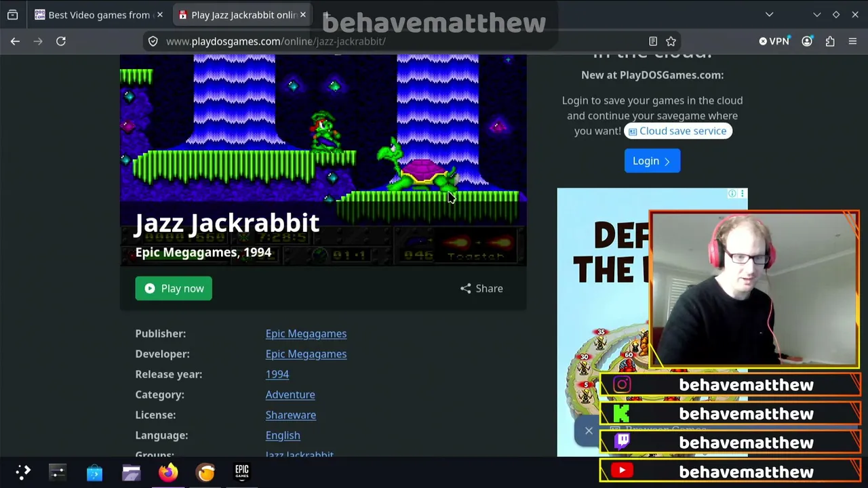Open the Epic Megagames publisher link
868x488 pixels.
[x=306, y=333]
